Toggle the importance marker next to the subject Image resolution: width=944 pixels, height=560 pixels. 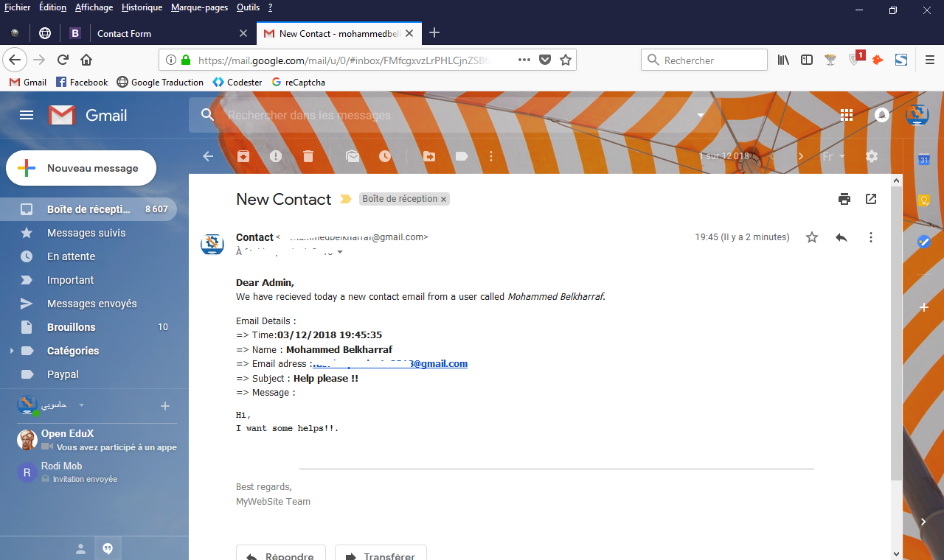pyautogui.click(x=345, y=199)
